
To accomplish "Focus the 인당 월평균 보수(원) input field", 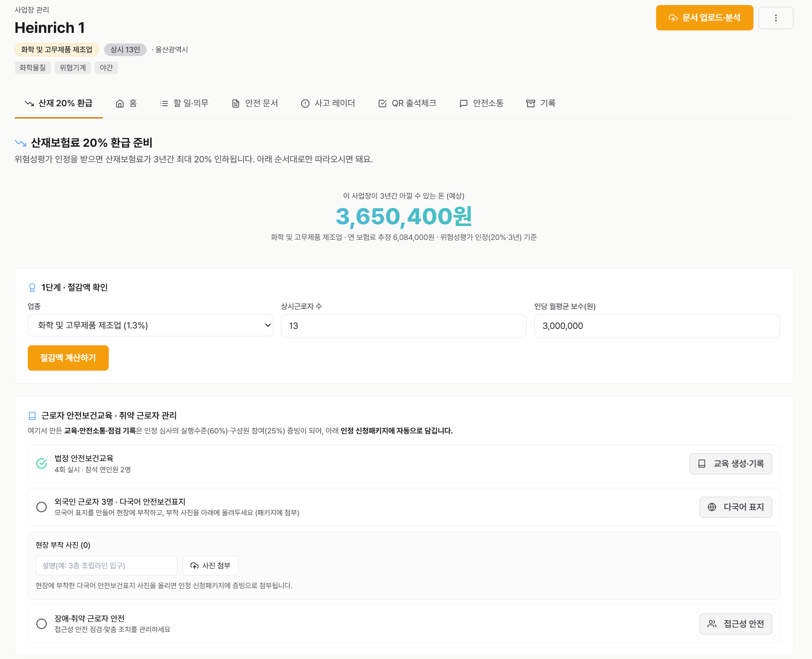I will click(657, 326).
